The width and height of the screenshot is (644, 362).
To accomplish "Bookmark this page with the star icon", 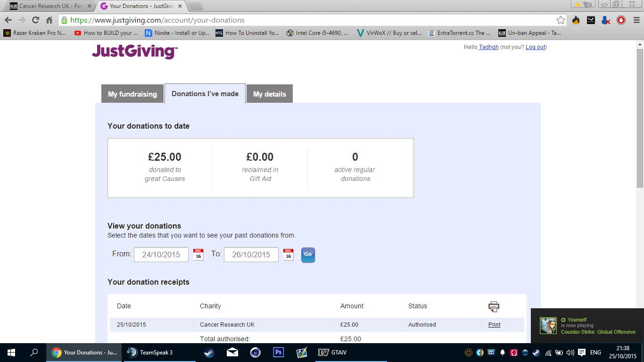I will 561,20.
